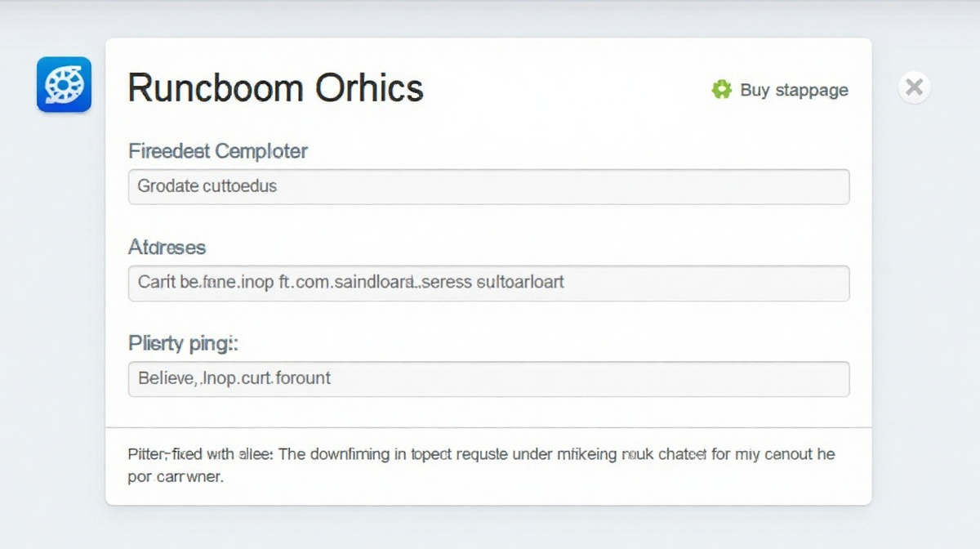Focus the "Believe,.lnop.curt.forount" input field
Image resolution: width=980 pixels, height=549 pixels.
coord(488,379)
